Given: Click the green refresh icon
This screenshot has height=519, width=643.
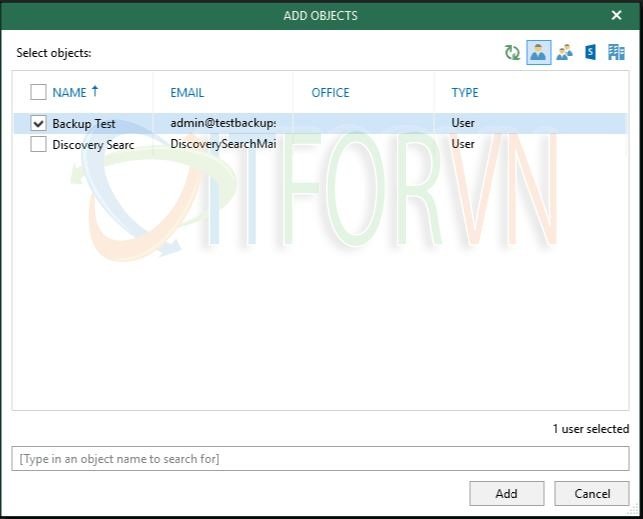Looking at the screenshot, I should point(512,53).
